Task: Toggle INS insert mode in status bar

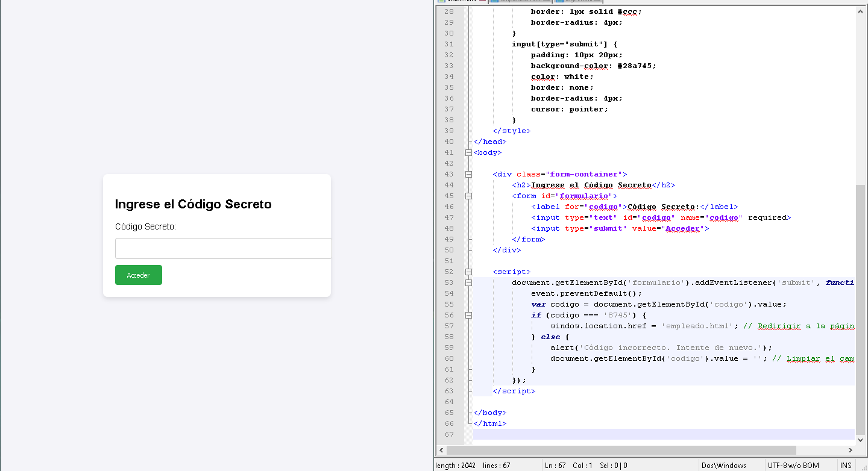Action: (x=846, y=466)
